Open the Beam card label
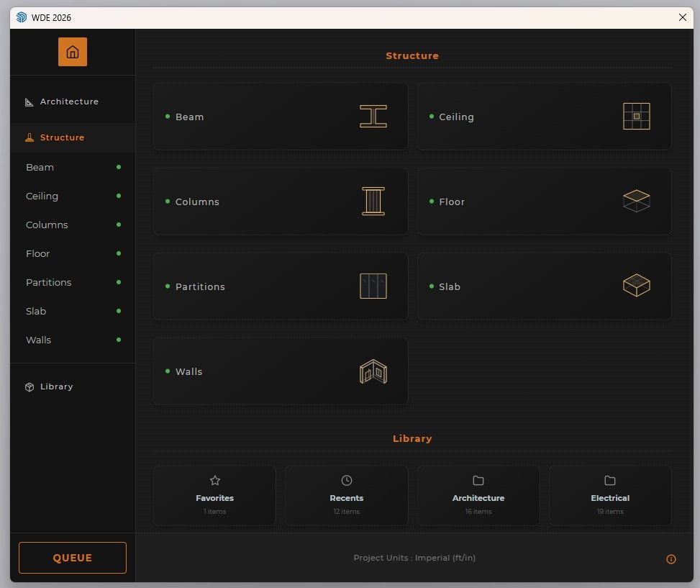This screenshot has width=700, height=588. [x=189, y=117]
